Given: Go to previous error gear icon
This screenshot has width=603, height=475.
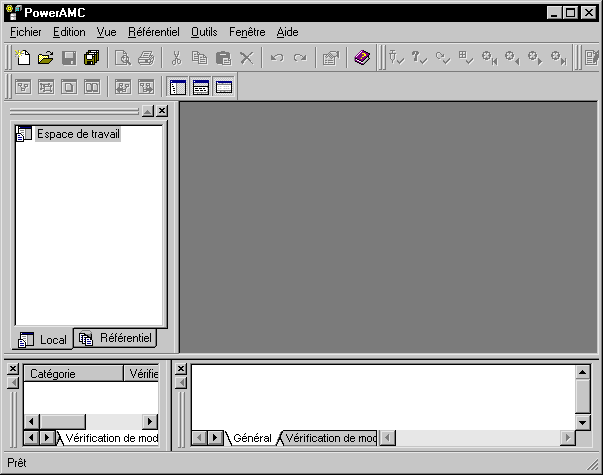Looking at the screenshot, I should pos(512,58).
